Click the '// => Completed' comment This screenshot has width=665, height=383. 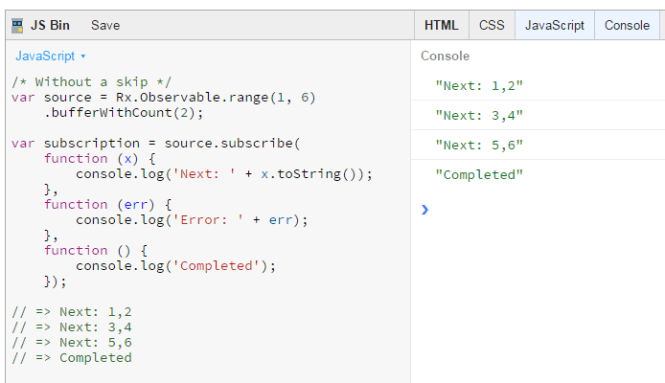coord(72,358)
